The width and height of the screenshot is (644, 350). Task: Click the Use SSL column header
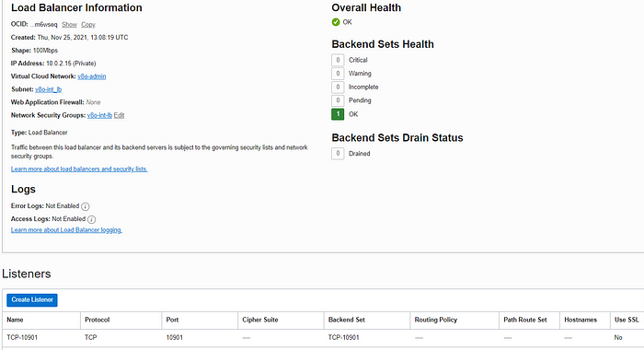(627, 320)
